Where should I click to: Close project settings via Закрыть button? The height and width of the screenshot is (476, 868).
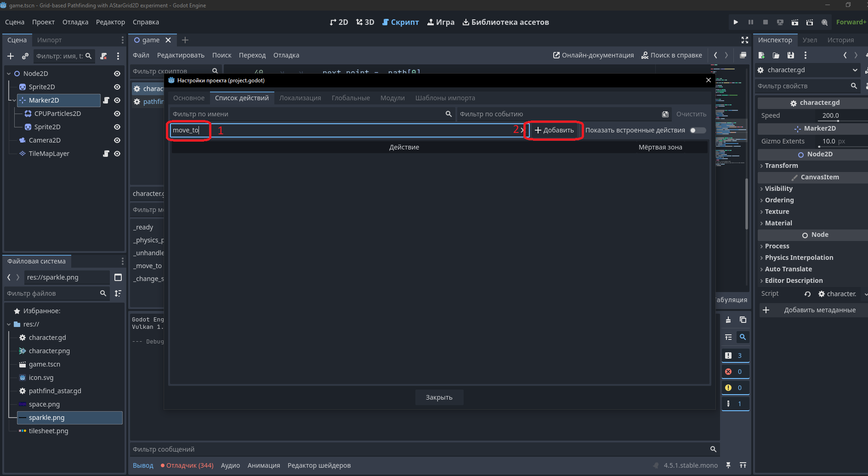pos(439,397)
